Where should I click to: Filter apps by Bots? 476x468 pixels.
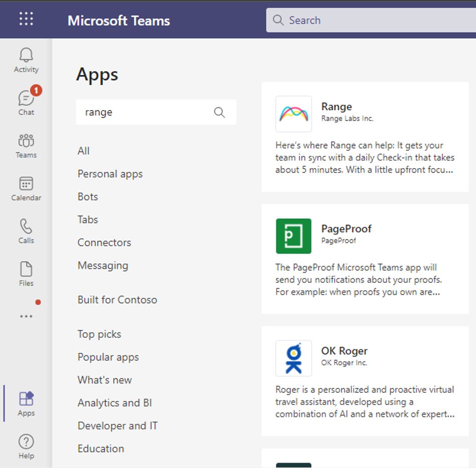point(88,197)
